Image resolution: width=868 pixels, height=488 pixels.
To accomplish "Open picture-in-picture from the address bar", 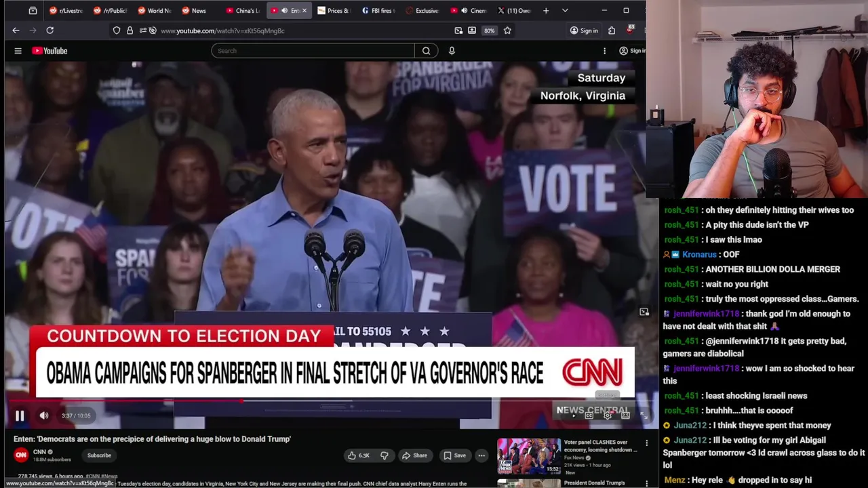I will pos(458,30).
